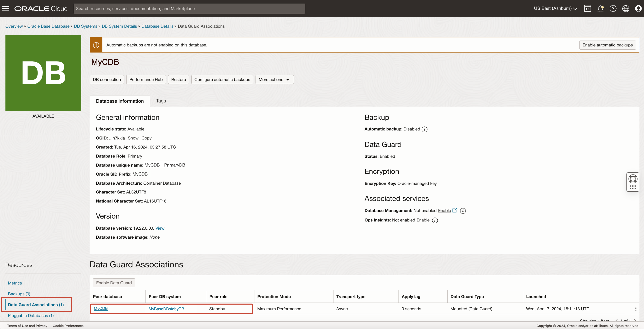Viewport: 644px width, 329px height.
Task: Show the full OCID
Action: [133, 138]
